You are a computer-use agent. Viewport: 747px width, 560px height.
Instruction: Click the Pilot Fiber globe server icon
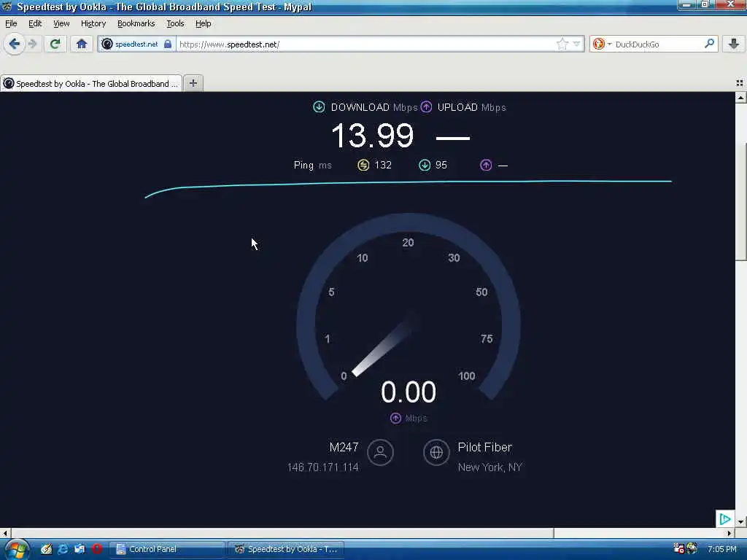click(x=436, y=452)
